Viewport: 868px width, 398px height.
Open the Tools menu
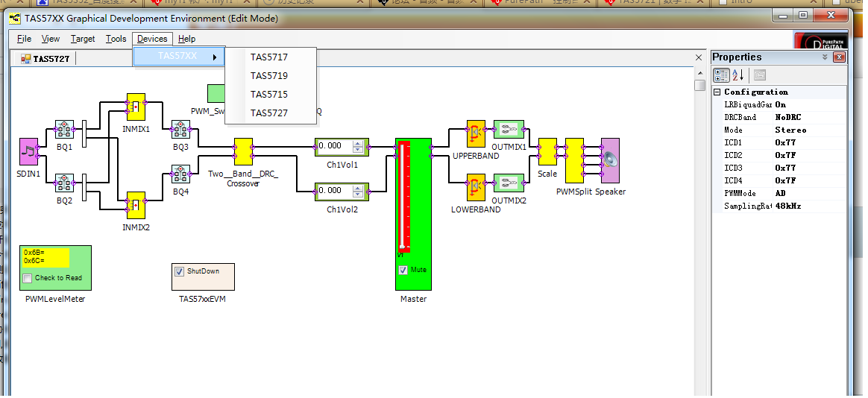tap(116, 39)
